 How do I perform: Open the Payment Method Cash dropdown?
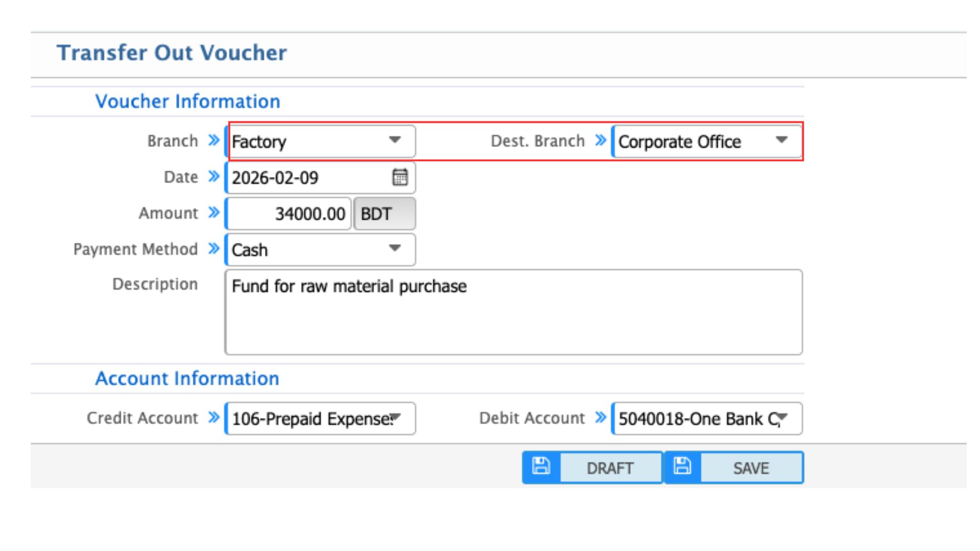[x=321, y=250]
